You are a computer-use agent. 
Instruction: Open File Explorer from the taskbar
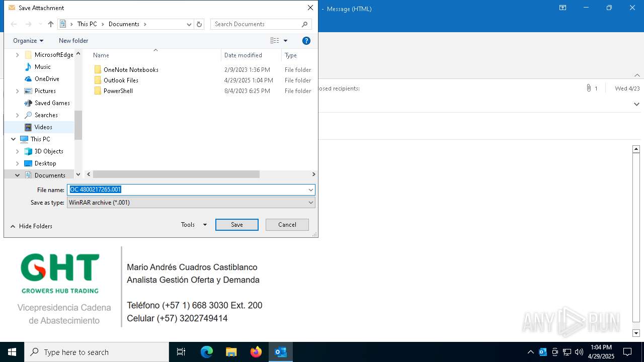pos(231,352)
